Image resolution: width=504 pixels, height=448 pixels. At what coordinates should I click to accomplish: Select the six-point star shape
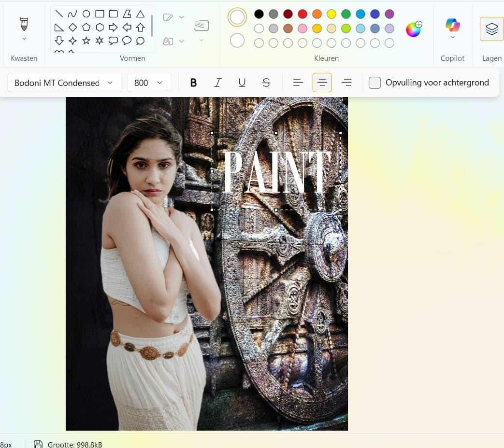pos(100,41)
